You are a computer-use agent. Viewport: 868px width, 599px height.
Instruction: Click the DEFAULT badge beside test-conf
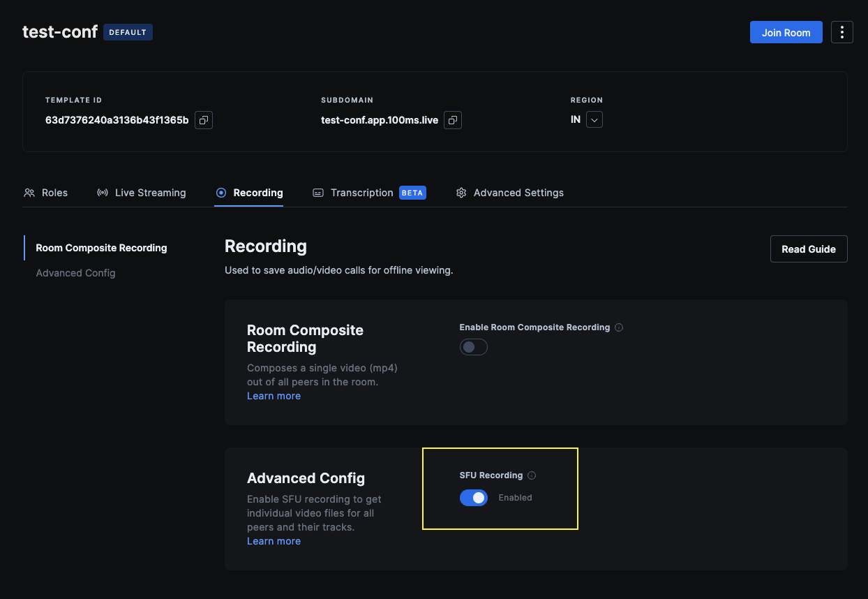(128, 32)
